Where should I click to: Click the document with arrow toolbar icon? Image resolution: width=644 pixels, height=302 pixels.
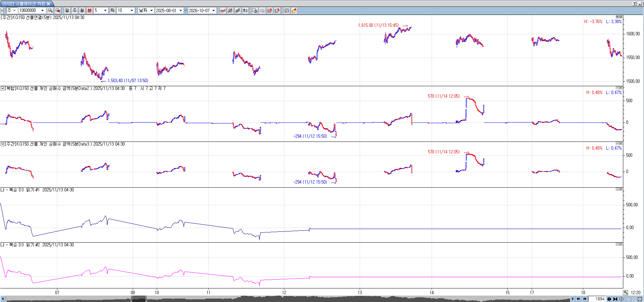(255, 11)
